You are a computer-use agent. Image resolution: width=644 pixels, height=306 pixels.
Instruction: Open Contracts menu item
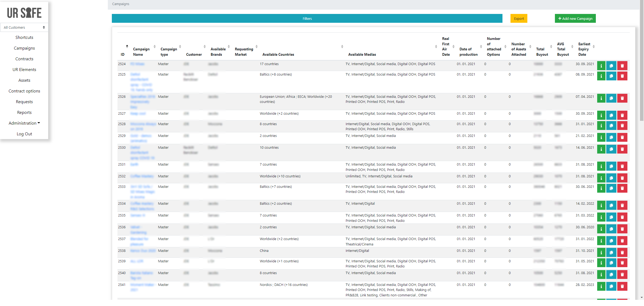[x=24, y=59]
